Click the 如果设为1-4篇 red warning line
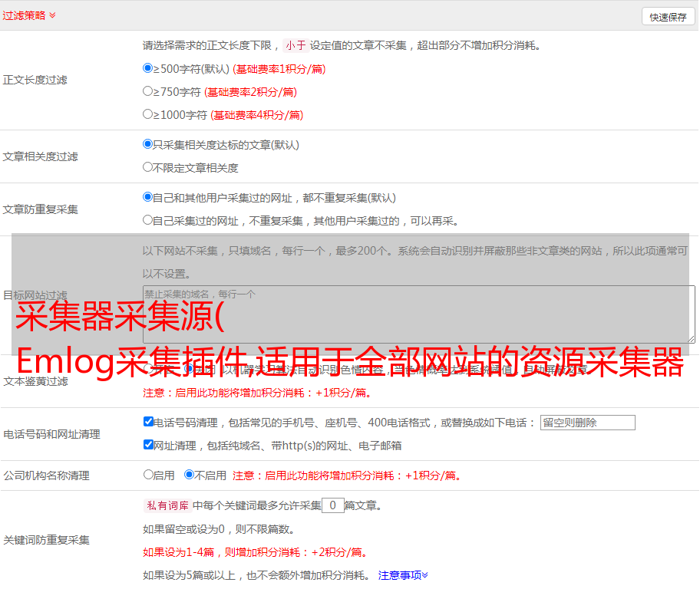This screenshot has height=589, width=700. pos(256,552)
